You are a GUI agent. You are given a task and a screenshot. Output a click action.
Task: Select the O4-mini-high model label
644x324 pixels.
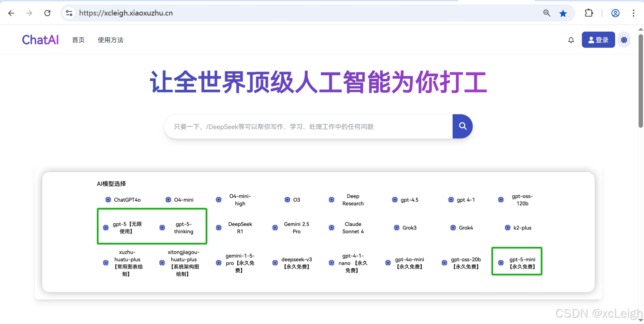click(x=240, y=200)
